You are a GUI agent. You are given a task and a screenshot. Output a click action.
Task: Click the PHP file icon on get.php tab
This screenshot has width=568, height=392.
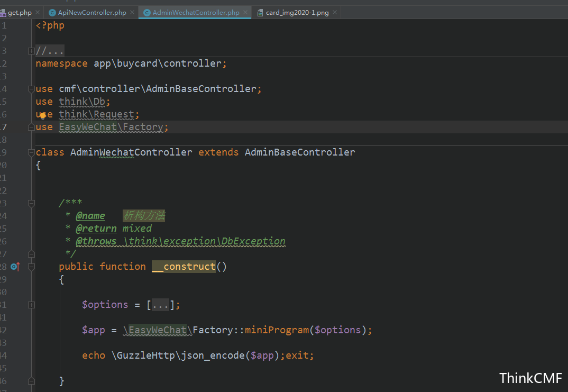[3, 13]
